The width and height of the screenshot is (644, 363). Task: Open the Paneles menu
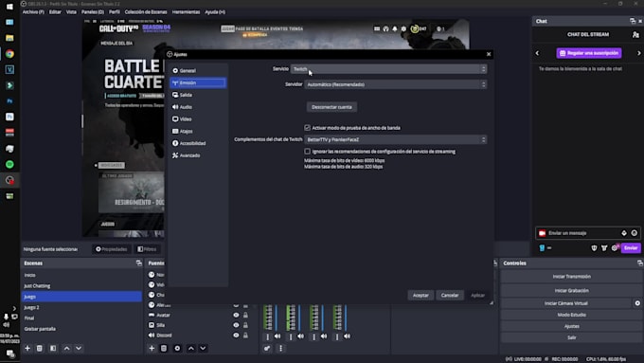[x=93, y=12]
